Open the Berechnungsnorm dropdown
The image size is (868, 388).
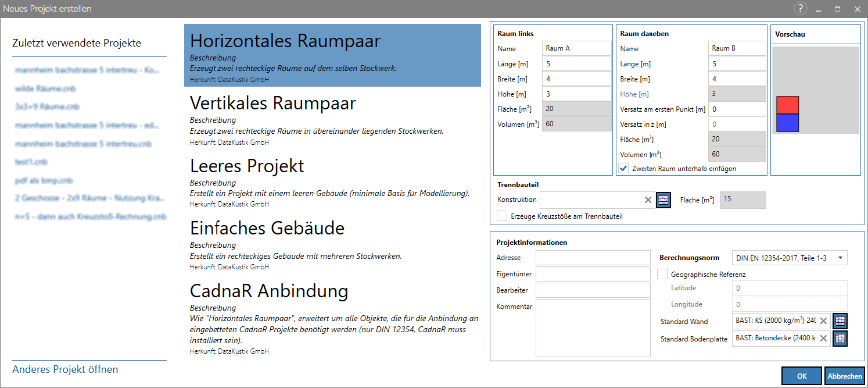pyautogui.click(x=790, y=258)
